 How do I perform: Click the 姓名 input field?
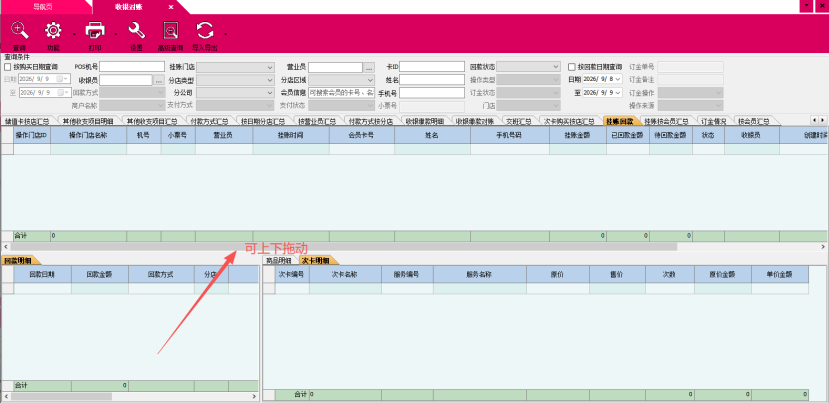pos(431,80)
